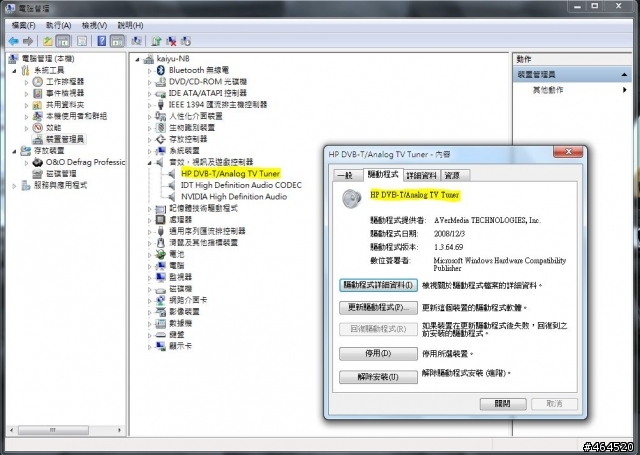Click the 監視器 monitor category icon
The image size is (640, 455).
[161, 277]
